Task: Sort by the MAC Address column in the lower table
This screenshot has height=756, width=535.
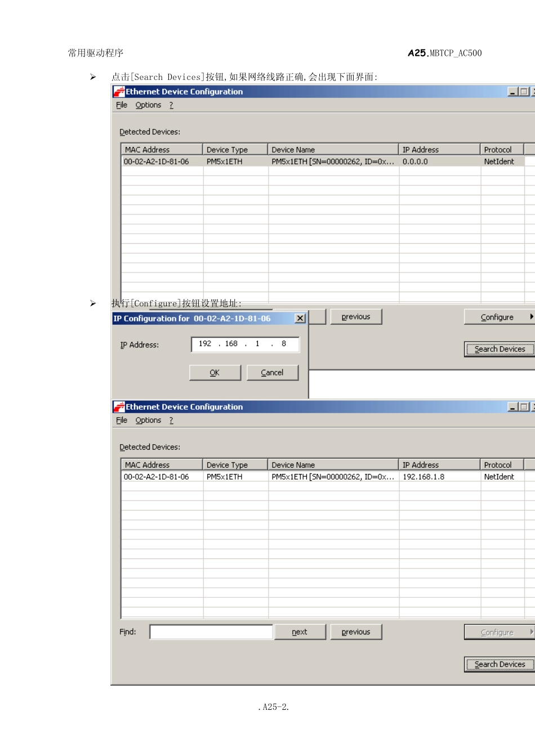Action: [x=162, y=465]
